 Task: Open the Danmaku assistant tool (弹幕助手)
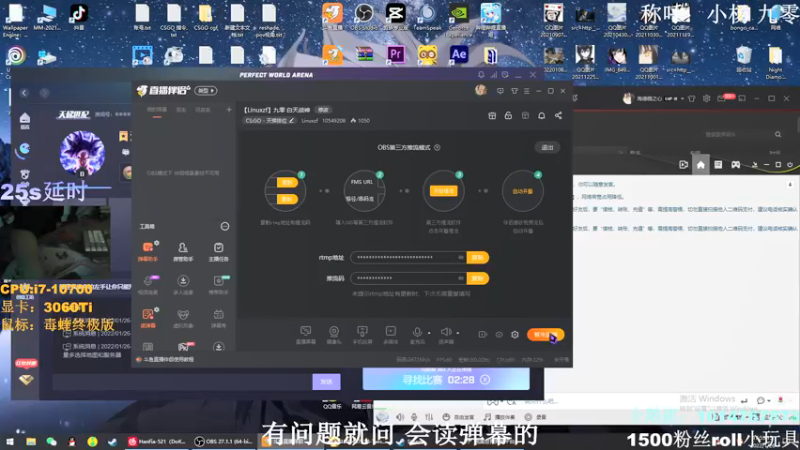click(147, 251)
